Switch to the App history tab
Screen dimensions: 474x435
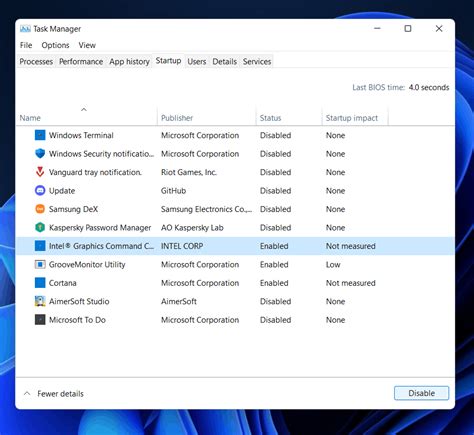click(x=129, y=62)
